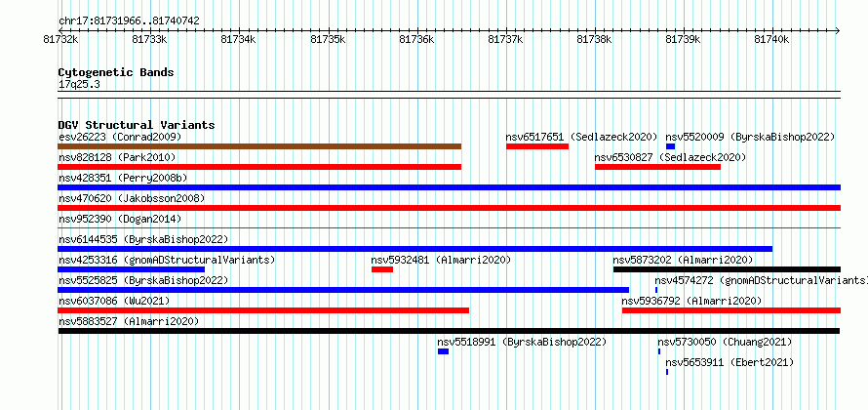Click chr17:81731966..81740742 coordinates text
This screenshot has height=410, width=868.
(129, 21)
